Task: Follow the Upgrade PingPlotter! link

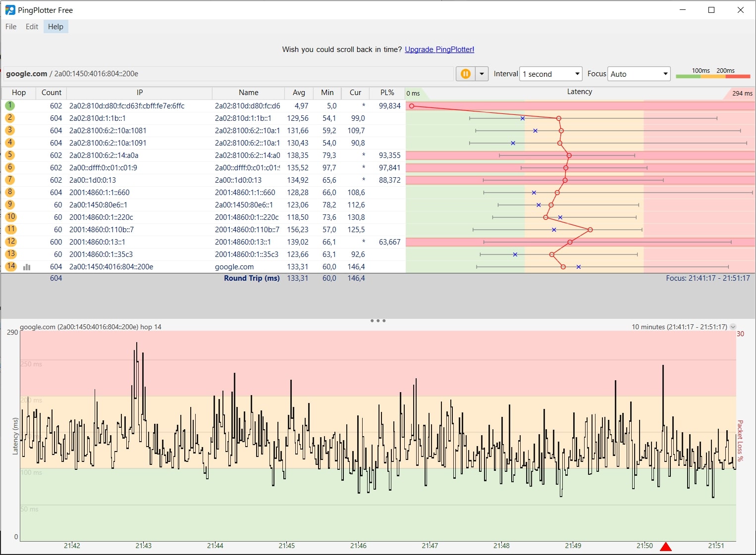Action: tap(439, 50)
